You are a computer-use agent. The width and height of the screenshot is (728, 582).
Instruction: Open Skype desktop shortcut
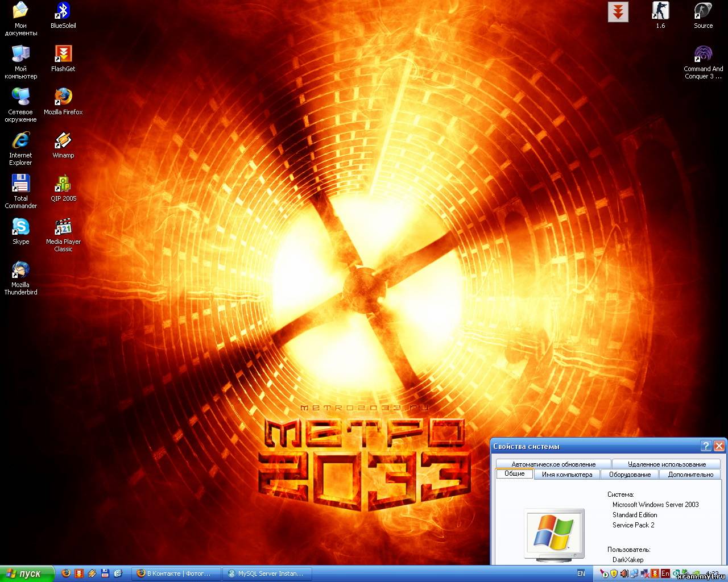click(x=20, y=231)
